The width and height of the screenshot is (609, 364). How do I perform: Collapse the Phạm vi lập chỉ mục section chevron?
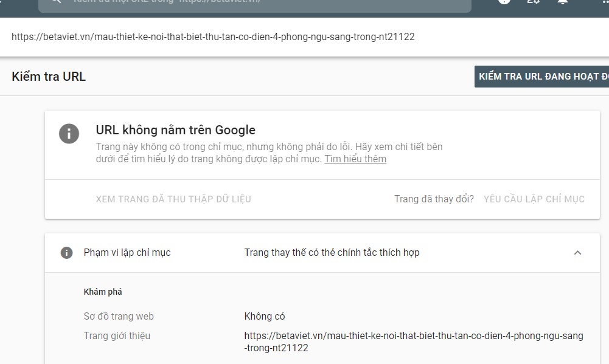pyautogui.click(x=577, y=253)
